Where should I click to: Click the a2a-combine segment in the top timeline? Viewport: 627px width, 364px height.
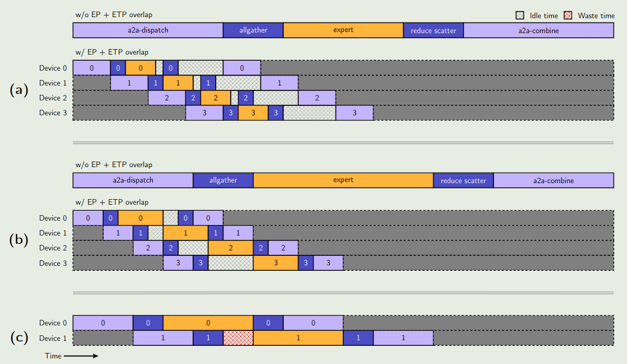[x=539, y=30]
